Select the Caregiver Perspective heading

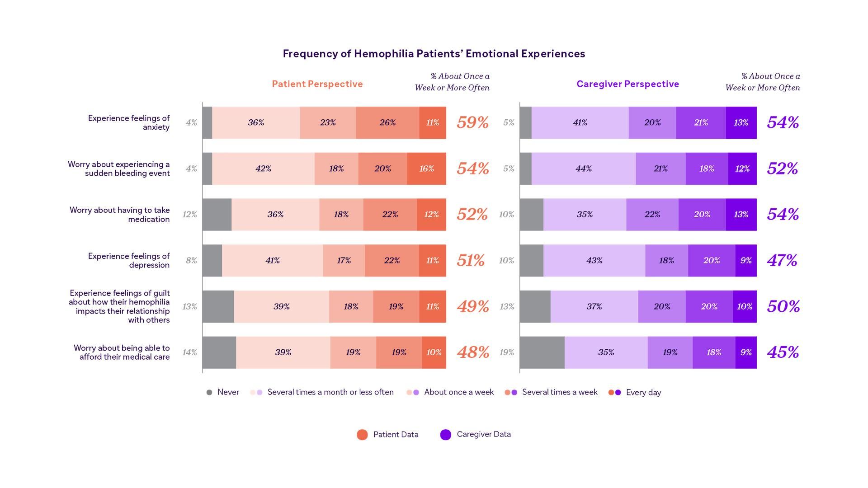627,84
